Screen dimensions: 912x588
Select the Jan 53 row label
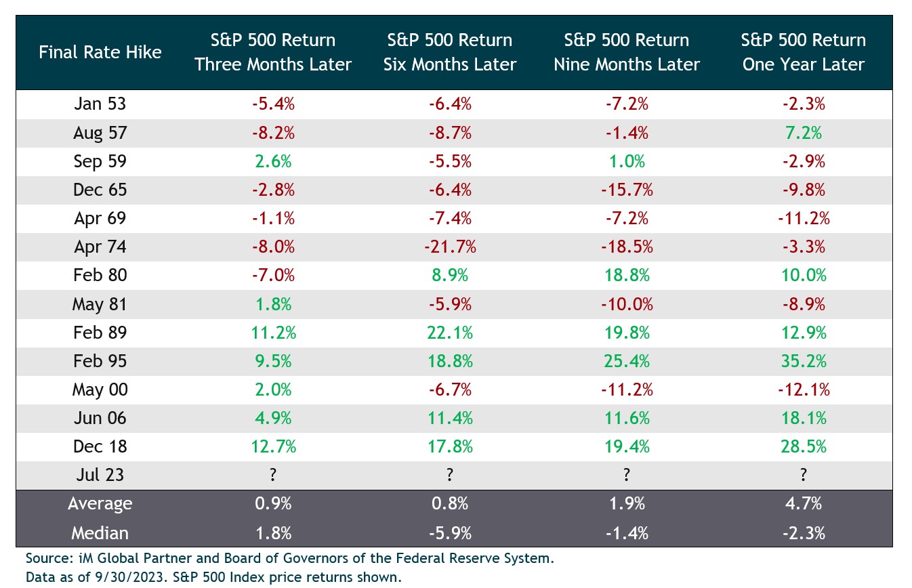100,104
